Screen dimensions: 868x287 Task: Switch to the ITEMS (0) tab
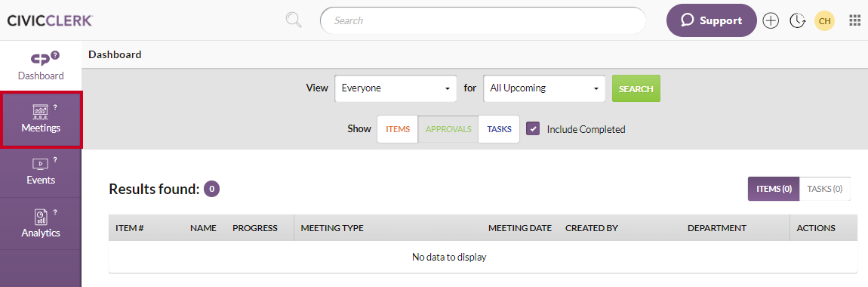pos(774,189)
